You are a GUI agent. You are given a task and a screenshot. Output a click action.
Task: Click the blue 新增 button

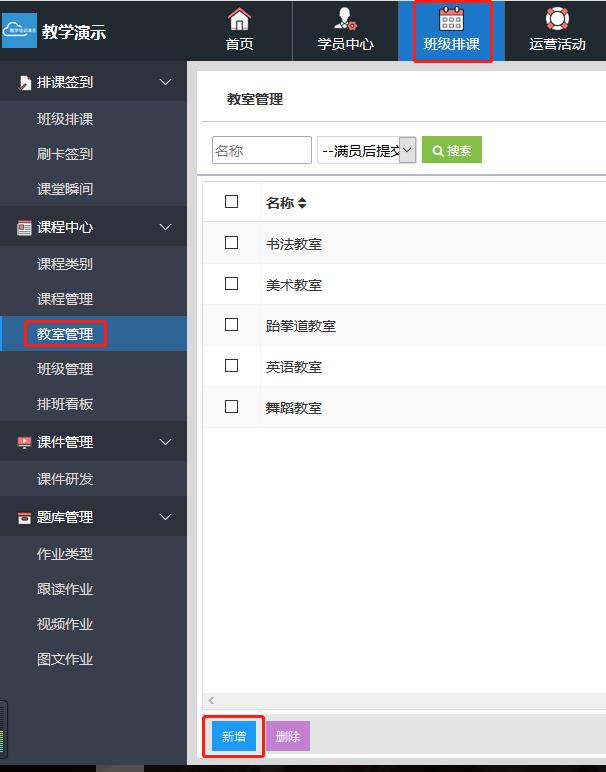coord(233,736)
